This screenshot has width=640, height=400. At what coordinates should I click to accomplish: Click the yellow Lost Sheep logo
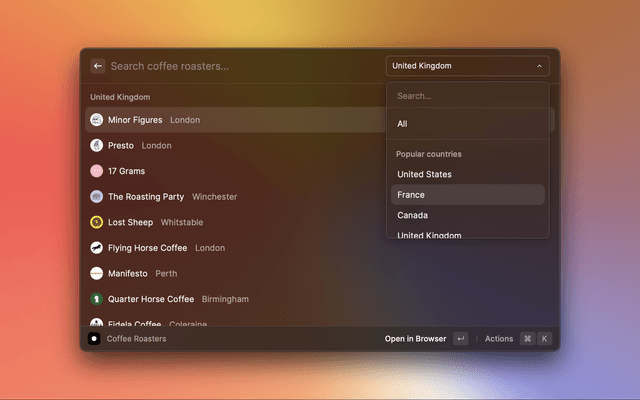(x=97, y=222)
